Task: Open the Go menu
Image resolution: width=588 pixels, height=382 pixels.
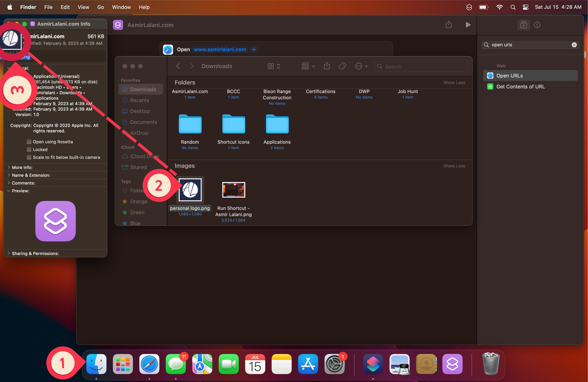Action: coord(100,7)
